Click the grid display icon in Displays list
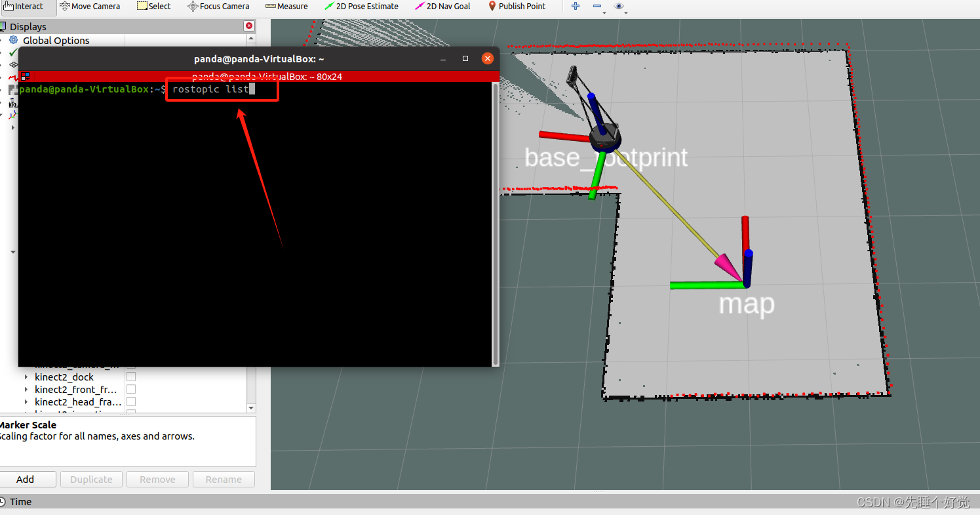The height and width of the screenshot is (515, 980). point(14,65)
